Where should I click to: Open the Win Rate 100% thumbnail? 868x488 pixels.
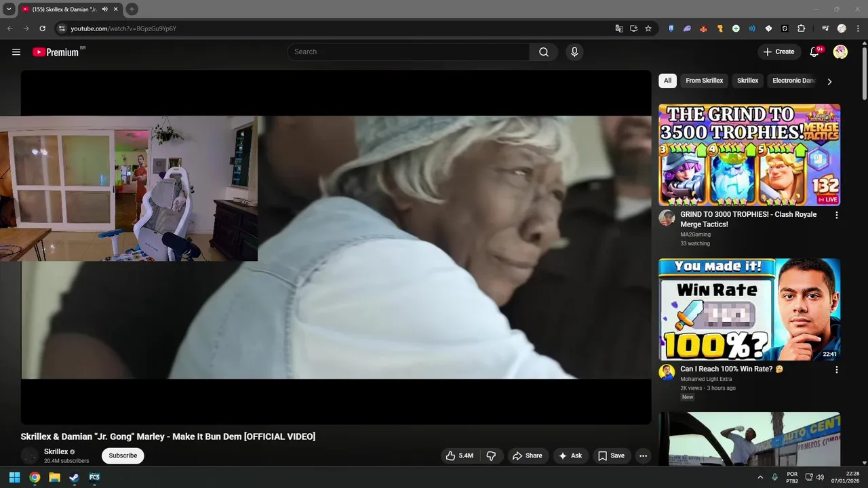click(x=749, y=309)
